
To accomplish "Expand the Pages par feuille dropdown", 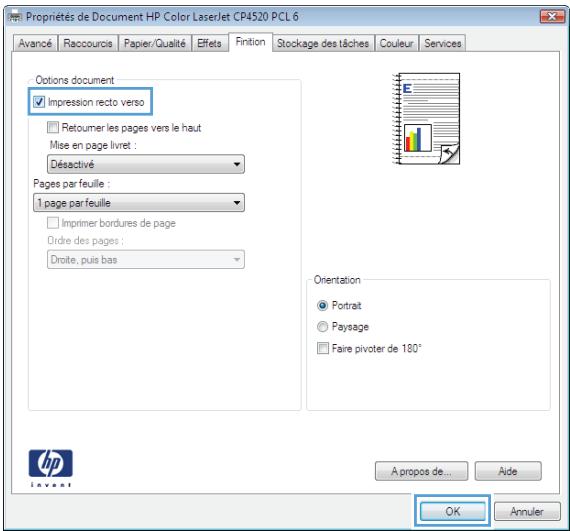I will 139,203.
